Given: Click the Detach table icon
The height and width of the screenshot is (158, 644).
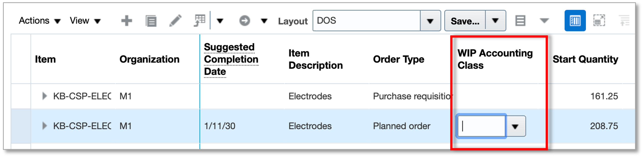Looking at the screenshot, I should (x=599, y=21).
